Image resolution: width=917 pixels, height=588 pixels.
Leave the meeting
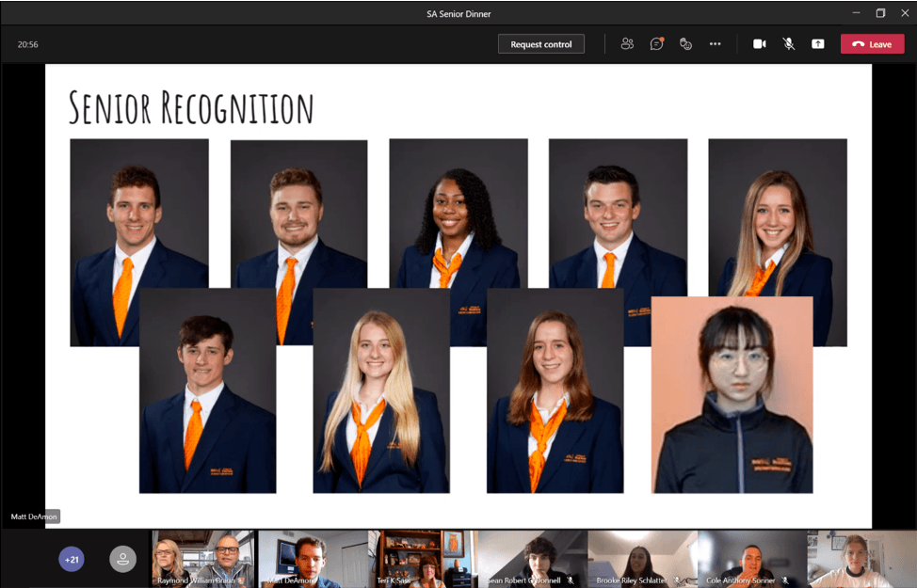pos(872,44)
